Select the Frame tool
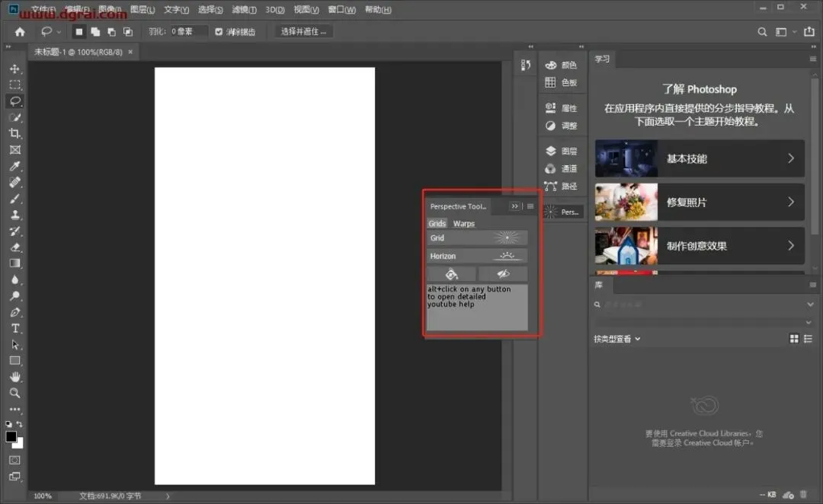The image size is (823, 504). [x=14, y=150]
